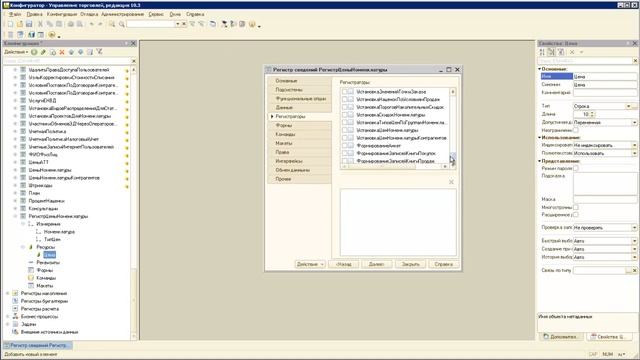Click the Copy toolbar icon
Viewport: 640px width, 360px height.
pyautogui.click(x=49, y=24)
